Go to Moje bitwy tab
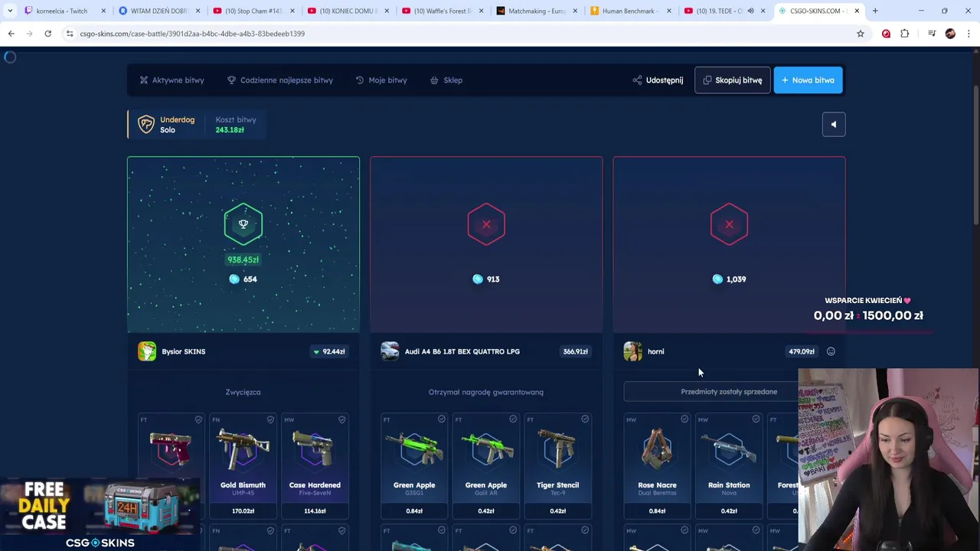The height and width of the screenshot is (551, 980). [381, 80]
